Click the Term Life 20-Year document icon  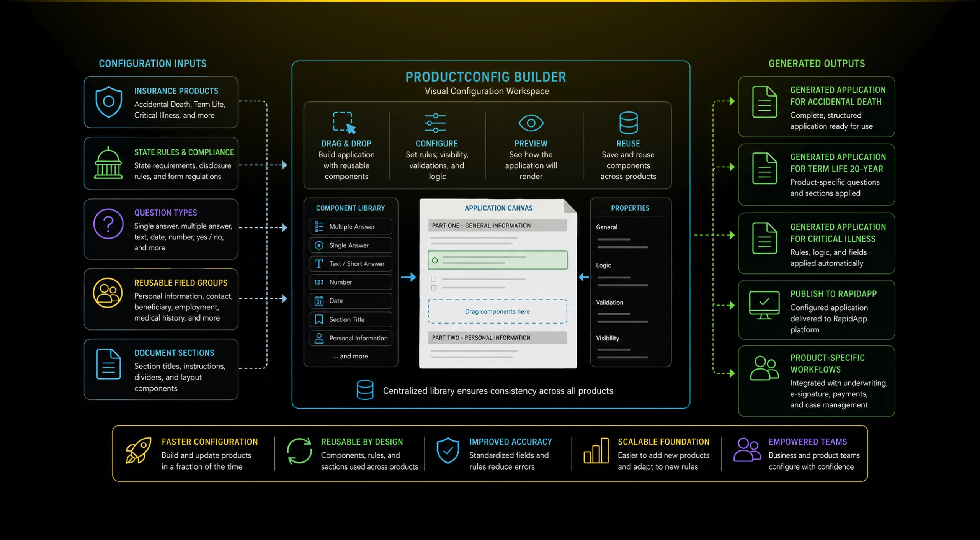764,168
